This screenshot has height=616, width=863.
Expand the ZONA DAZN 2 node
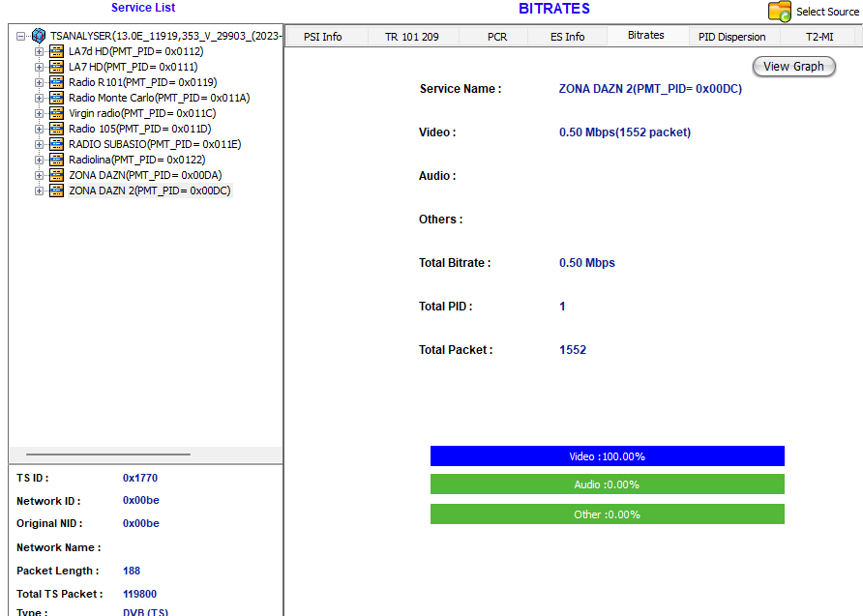[39, 191]
